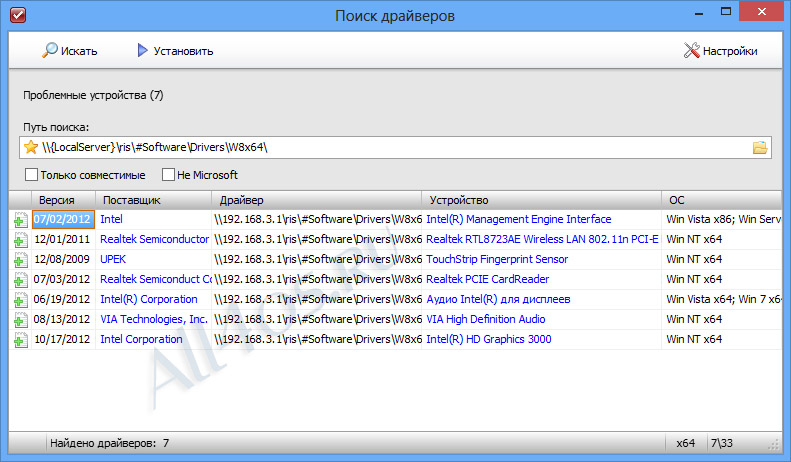791x462 pixels.
Task: Click the Найдено драйверов: 7 status text
Action: pos(109,443)
